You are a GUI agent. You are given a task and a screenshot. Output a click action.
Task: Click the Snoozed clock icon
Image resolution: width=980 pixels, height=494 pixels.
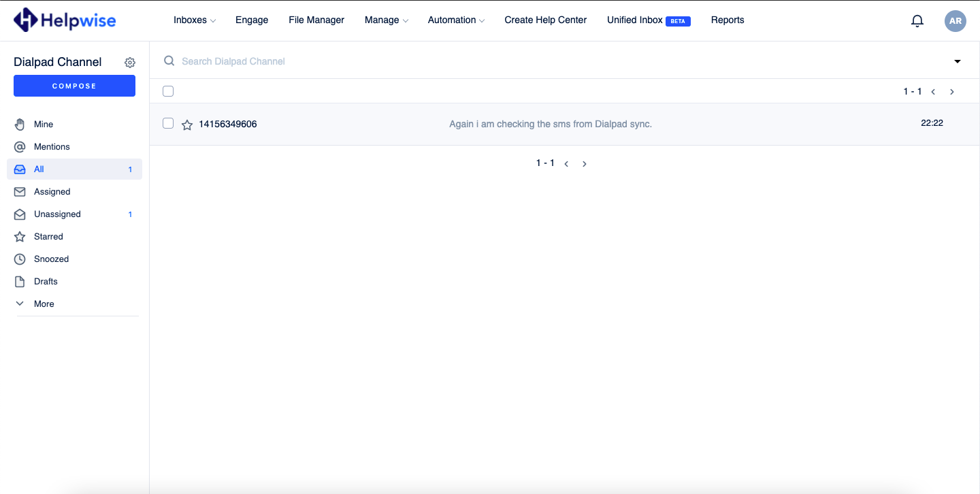20,259
